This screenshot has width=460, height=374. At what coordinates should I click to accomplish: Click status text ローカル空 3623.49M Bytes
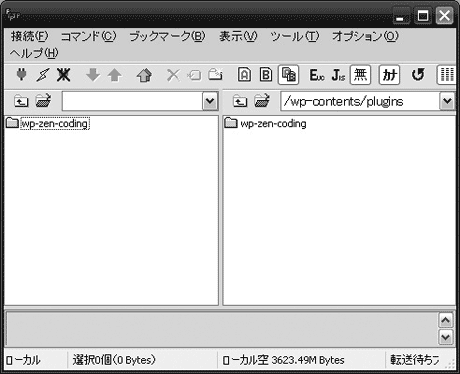(x=283, y=360)
